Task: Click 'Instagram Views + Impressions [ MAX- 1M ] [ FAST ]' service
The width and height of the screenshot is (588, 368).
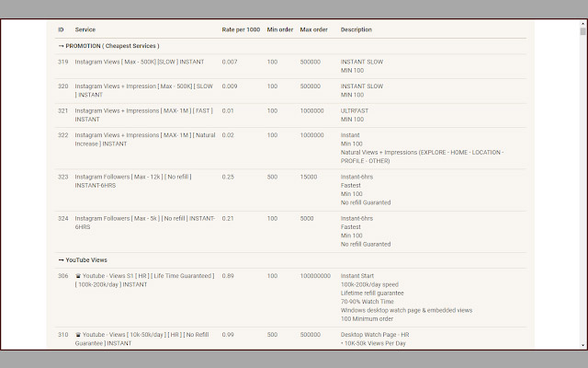Action: pyautogui.click(x=144, y=115)
